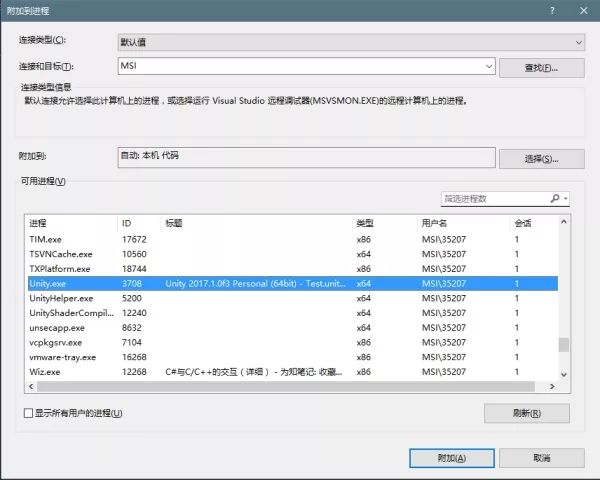Viewport: 600px width, 480px height.
Task: Open the connection type dropdown 默认值
Action: 351,42
